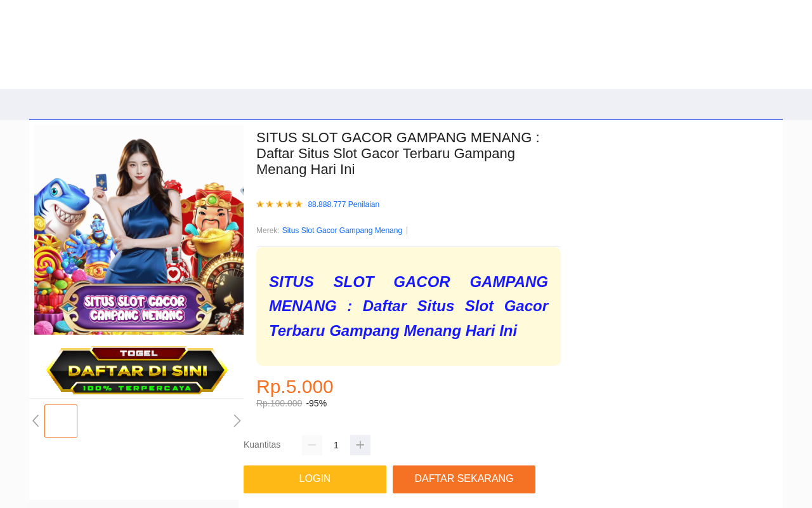
Task: Decrease quantity with minus button
Action: pos(312,445)
